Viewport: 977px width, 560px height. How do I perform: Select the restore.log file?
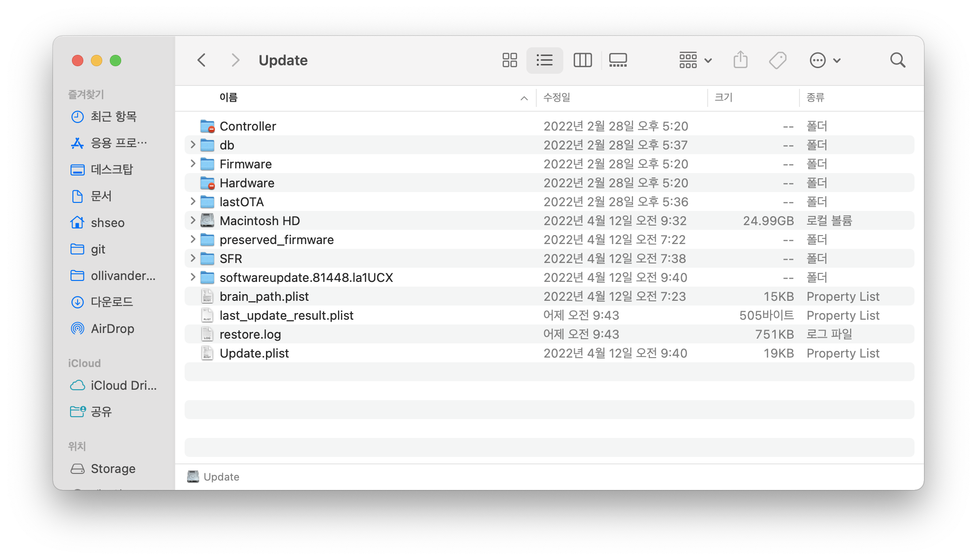pyautogui.click(x=250, y=334)
